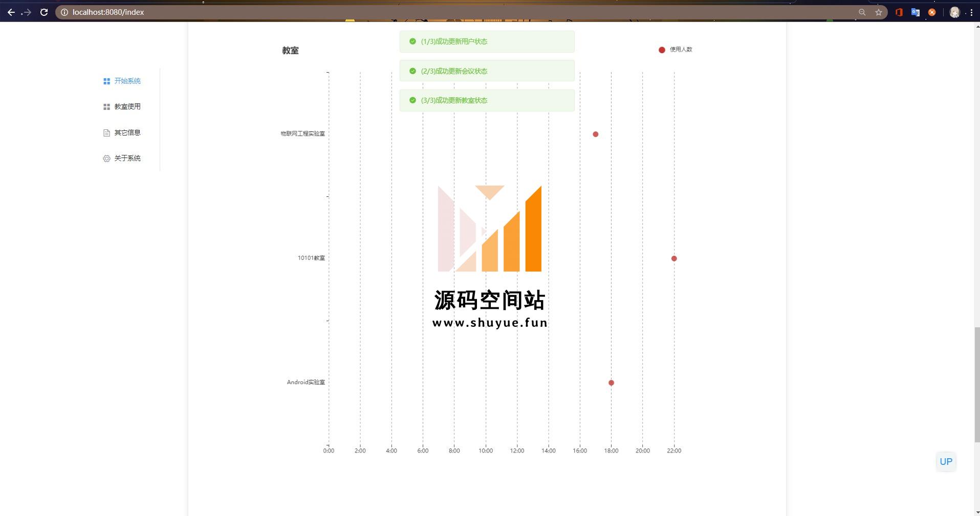View site information icon in address bar
The width and height of the screenshot is (980, 516).
[64, 12]
